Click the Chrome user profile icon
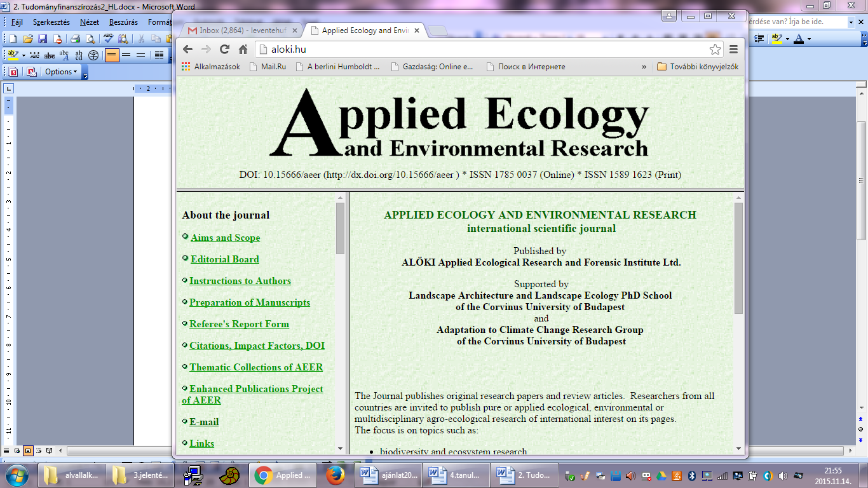Image resolution: width=868 pixels, height=488 pixels. [x=670, y=17]
